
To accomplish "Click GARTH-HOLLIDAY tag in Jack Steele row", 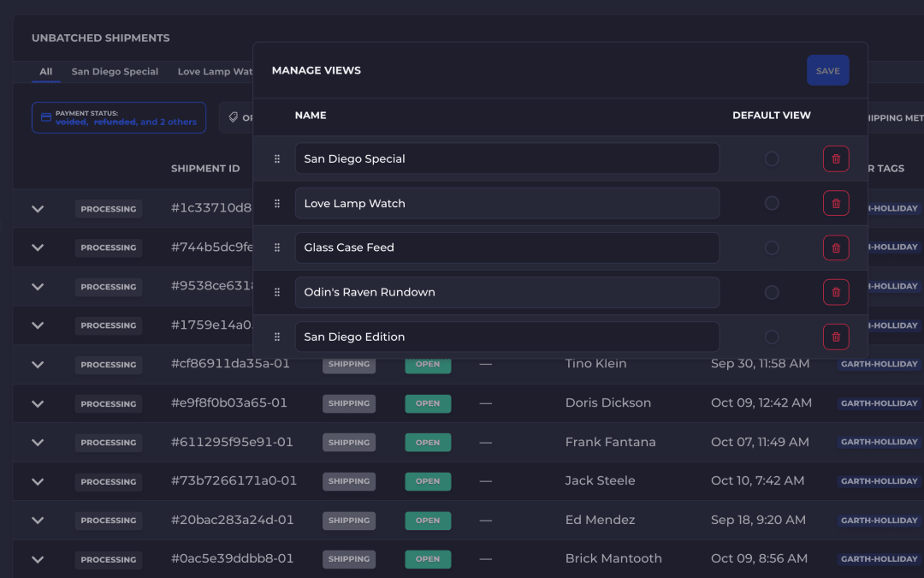I will (880, 481).
